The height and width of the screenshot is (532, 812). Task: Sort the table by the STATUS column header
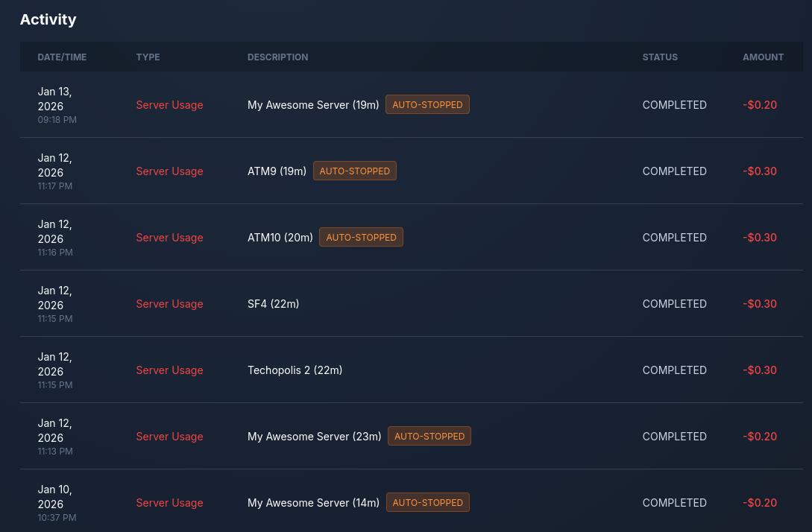point(660,57)
